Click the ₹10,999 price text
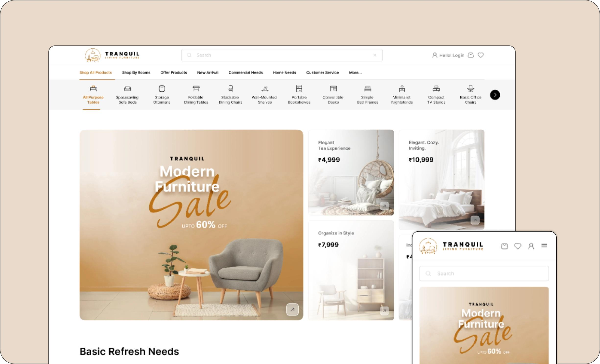Screen dimensions: 600x364 pyautogui.click(x=421, y=160)
